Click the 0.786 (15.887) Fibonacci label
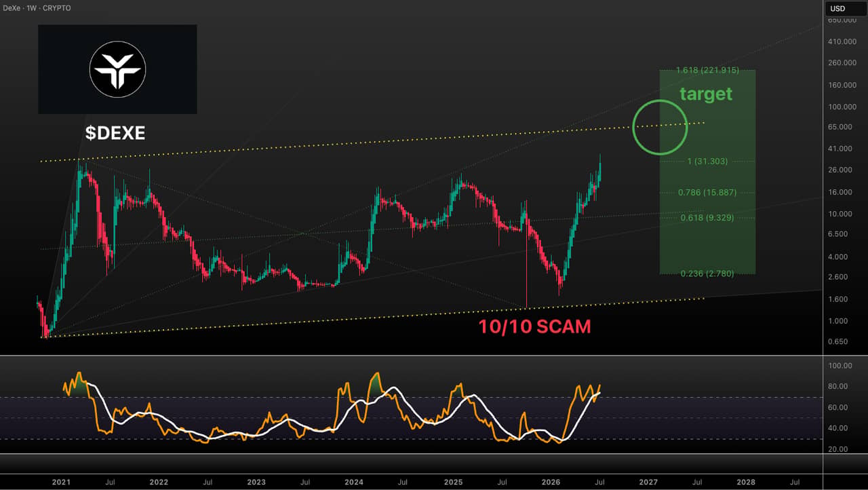 pyautogui.click(x=707, y=193)
